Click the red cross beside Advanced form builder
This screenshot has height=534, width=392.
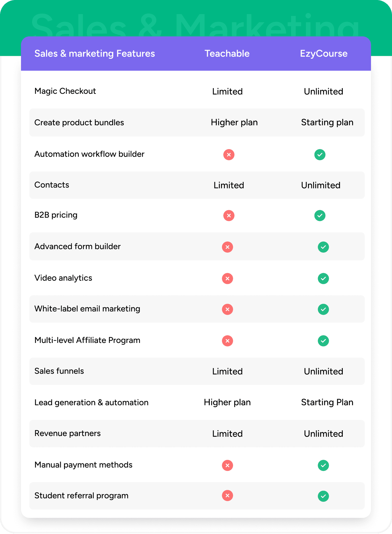pos(227,247)
